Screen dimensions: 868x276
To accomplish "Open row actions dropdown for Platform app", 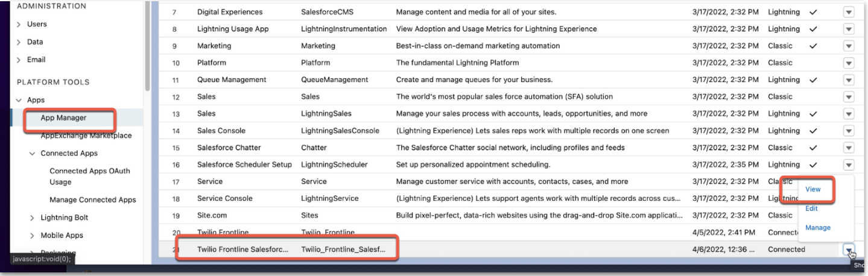I will coord(849,63).
